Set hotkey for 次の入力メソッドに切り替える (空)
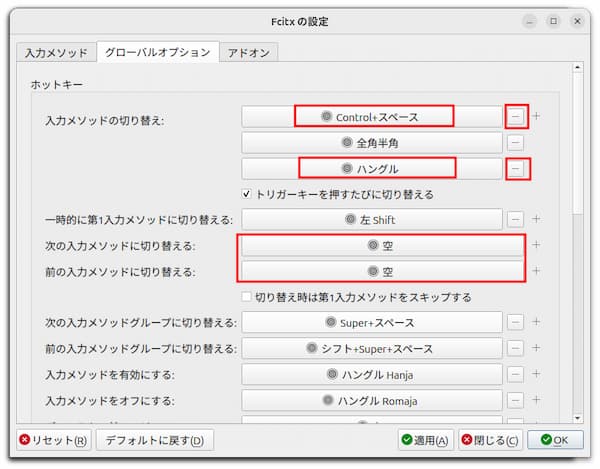The height and width of the screenshot is (469, 600). (382, 245)
